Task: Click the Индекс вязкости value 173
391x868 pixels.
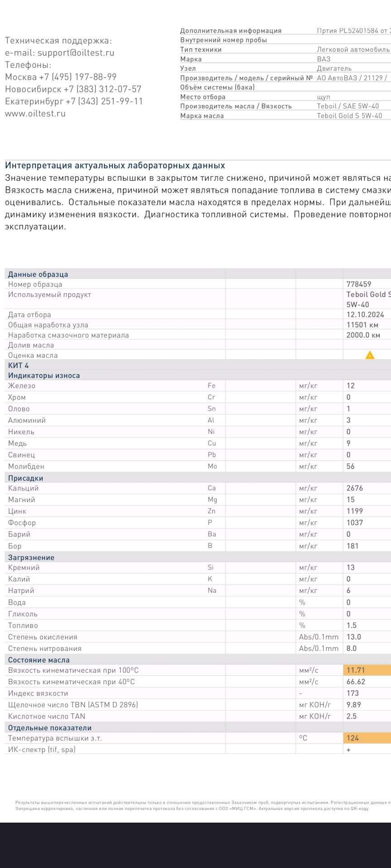Action: click(353, 693)
